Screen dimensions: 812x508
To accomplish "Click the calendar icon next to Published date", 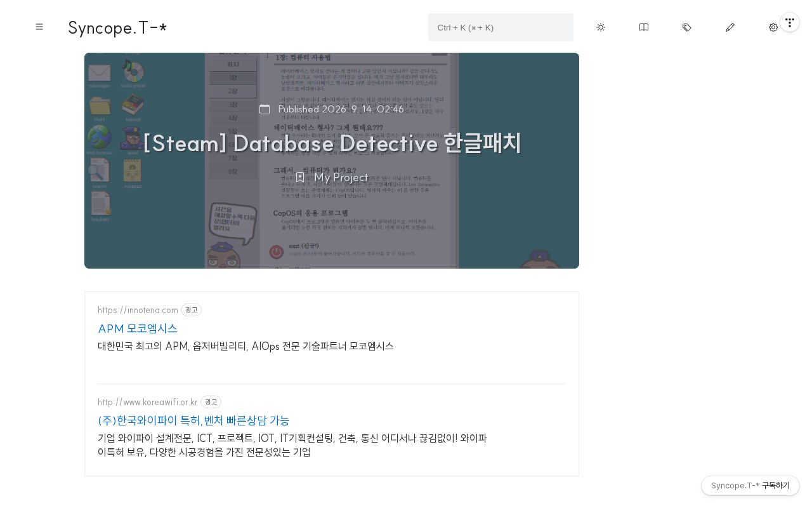I will click(x=265, y=109).
